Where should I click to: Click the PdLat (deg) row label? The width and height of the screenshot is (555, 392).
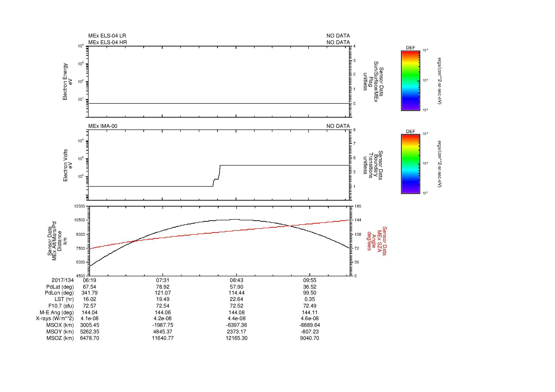[60, 287]
